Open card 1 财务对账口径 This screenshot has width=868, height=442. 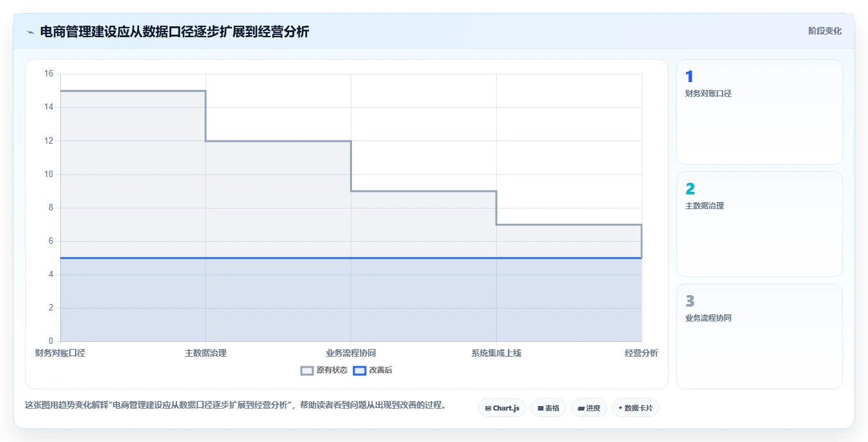pos(760,112)
